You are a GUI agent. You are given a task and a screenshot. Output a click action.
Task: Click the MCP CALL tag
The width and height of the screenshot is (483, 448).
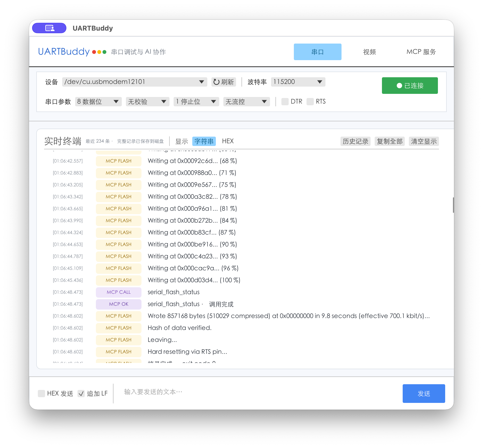[x=118, y=292]
